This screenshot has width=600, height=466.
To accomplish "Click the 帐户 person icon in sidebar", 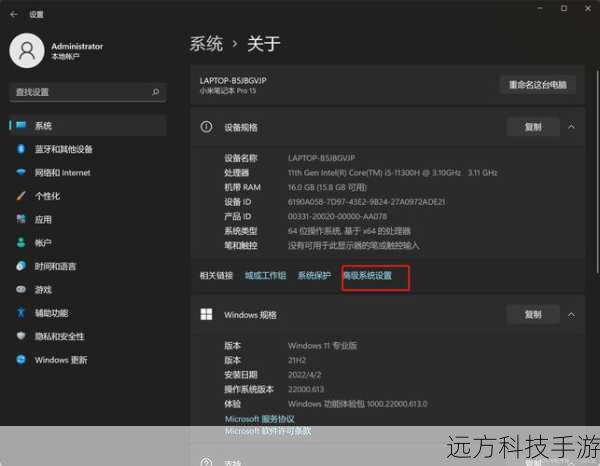I will coord(21,243).
